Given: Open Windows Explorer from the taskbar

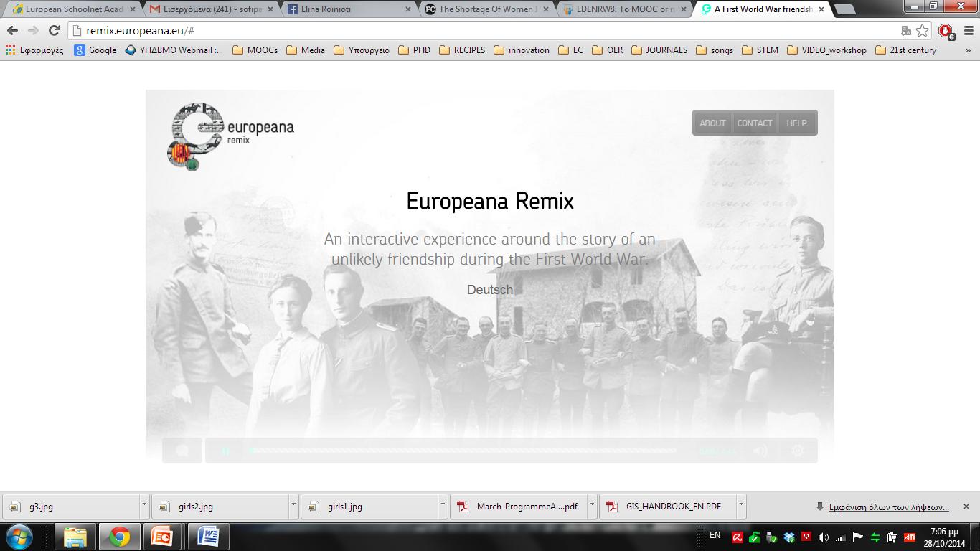Looking at the screenshot, I should [75, 537].
